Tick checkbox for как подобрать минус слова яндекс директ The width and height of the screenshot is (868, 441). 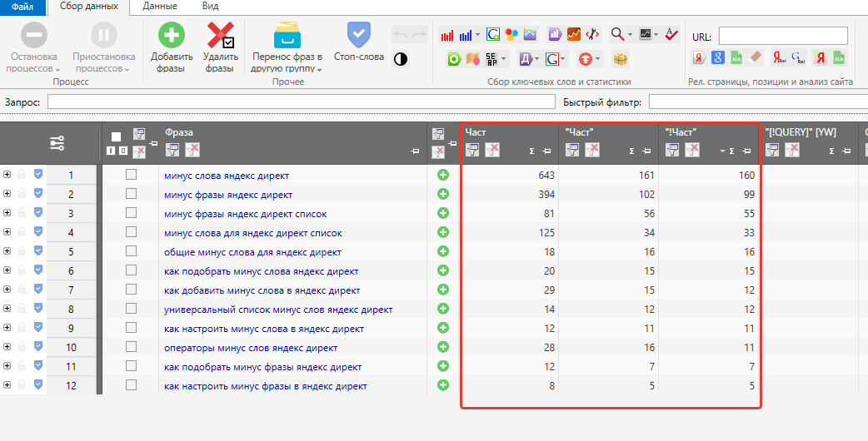131,270
